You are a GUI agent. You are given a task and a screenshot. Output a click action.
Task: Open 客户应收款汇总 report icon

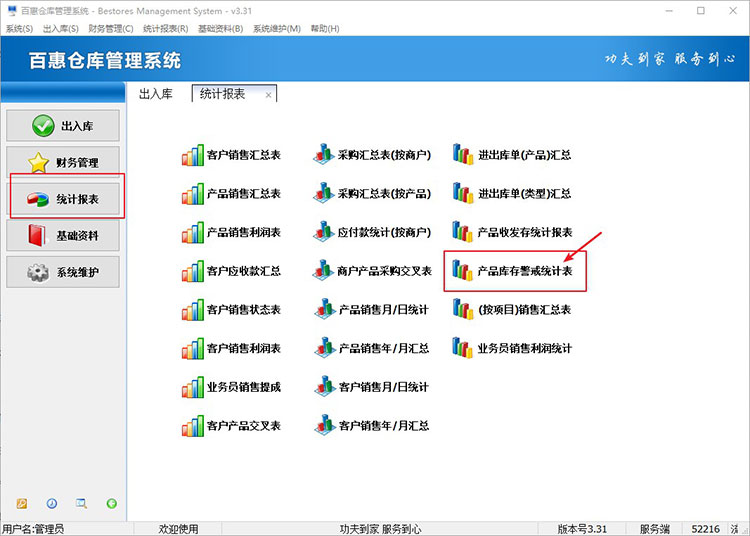point(192,271)
